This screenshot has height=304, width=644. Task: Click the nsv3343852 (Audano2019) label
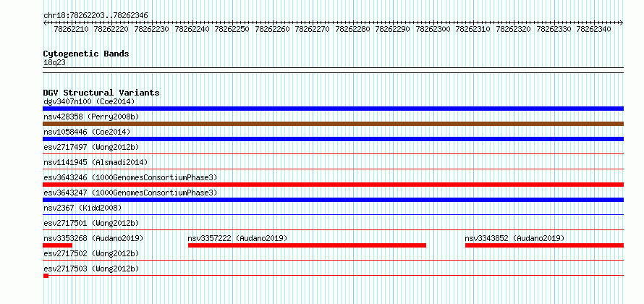(514, 238)
